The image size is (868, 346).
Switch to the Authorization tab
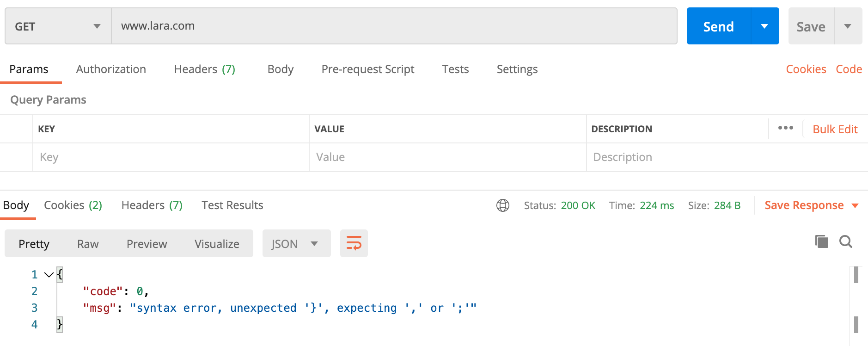pos(111,69)
